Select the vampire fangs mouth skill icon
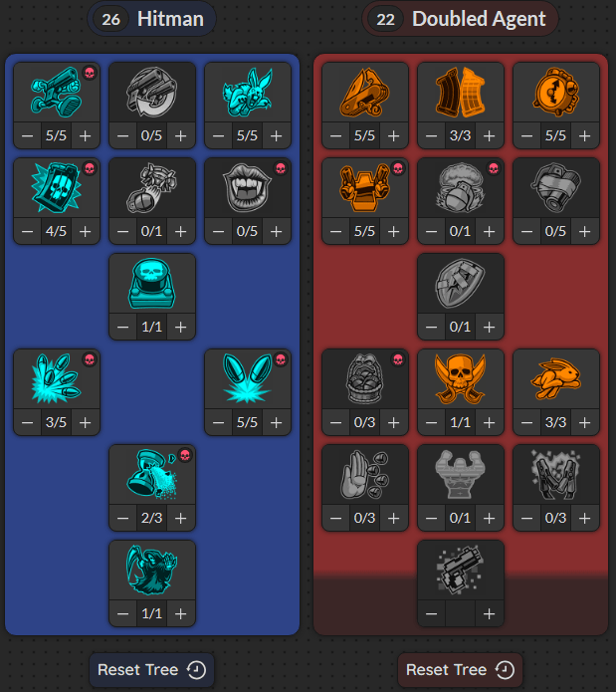This screenshot has height=692, width=616. click(247, 187)
